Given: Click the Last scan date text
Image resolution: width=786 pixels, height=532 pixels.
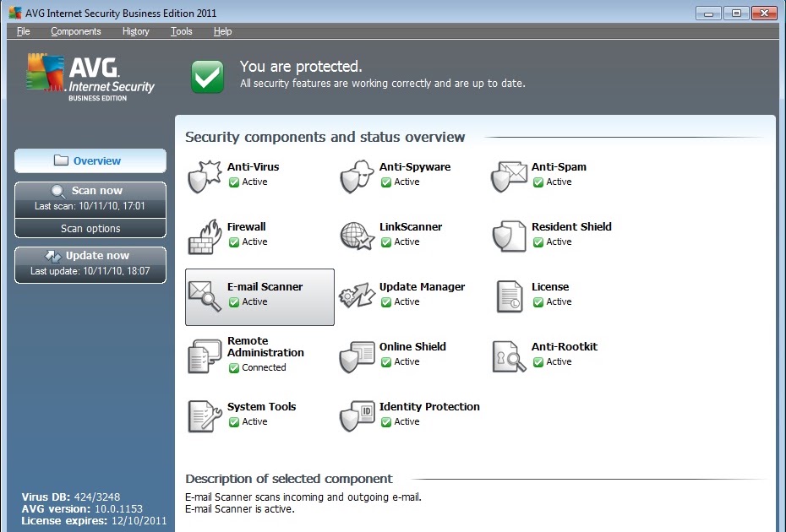Looking at the screenshot, I should coord(90,206).
